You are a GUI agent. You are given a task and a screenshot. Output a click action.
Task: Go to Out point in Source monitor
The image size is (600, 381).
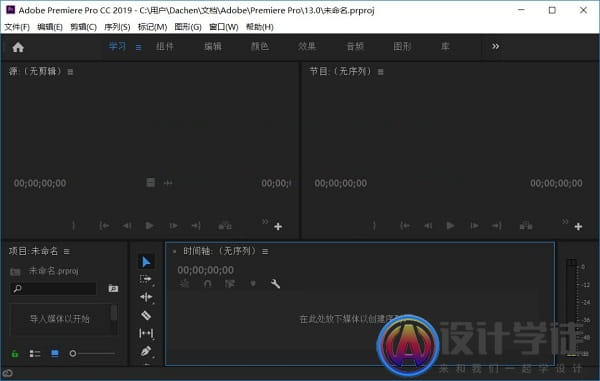coord(196,226)
